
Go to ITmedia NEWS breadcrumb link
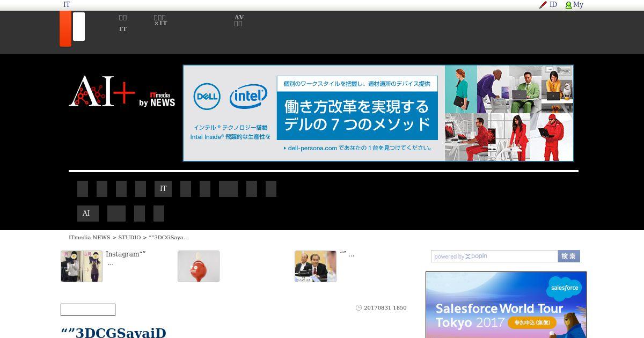pos(90,237)
